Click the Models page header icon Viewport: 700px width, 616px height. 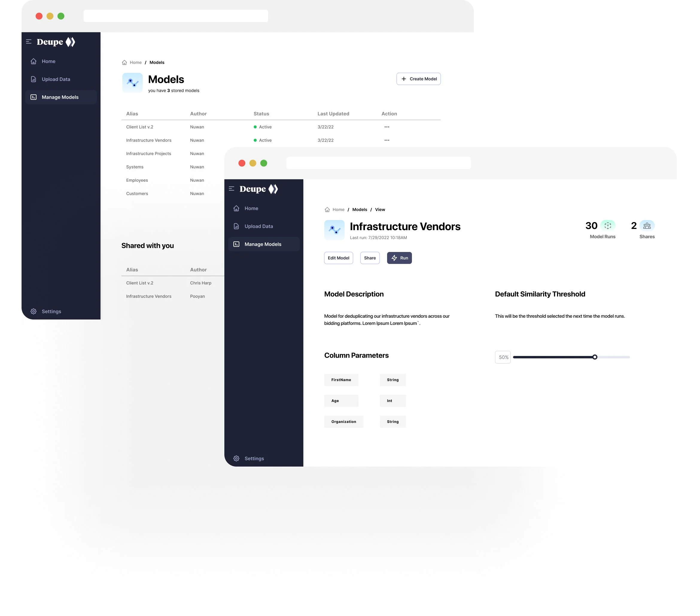[x=133, y=82]
